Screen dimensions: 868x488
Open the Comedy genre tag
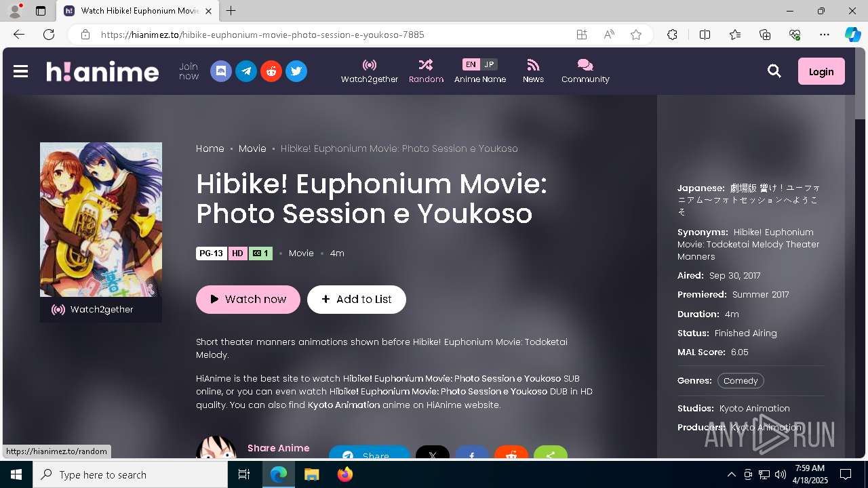coord(741,381)
